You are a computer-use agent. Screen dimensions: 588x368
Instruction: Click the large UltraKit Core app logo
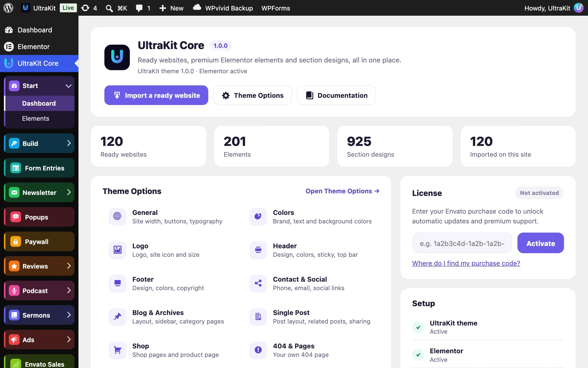[117, 57]
